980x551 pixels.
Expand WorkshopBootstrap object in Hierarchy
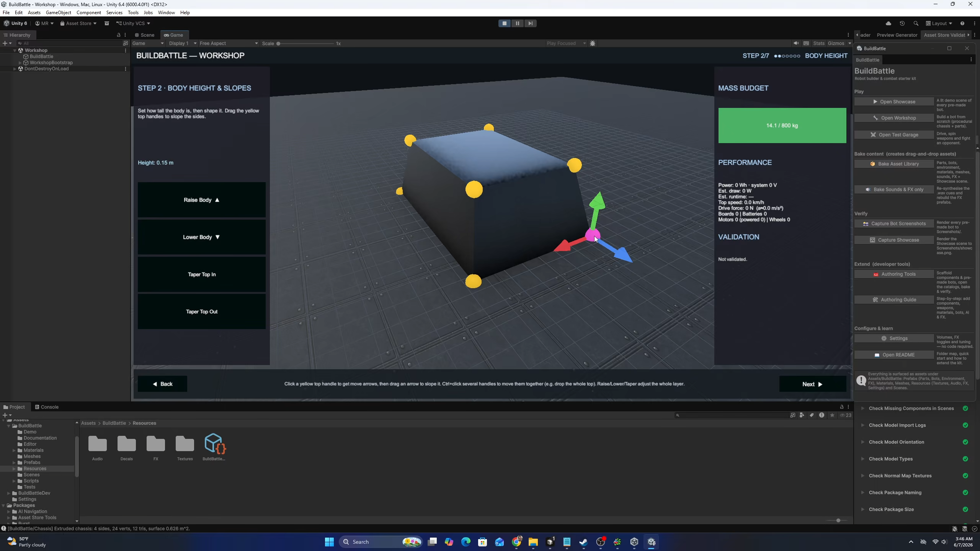[x=20, y=62]
